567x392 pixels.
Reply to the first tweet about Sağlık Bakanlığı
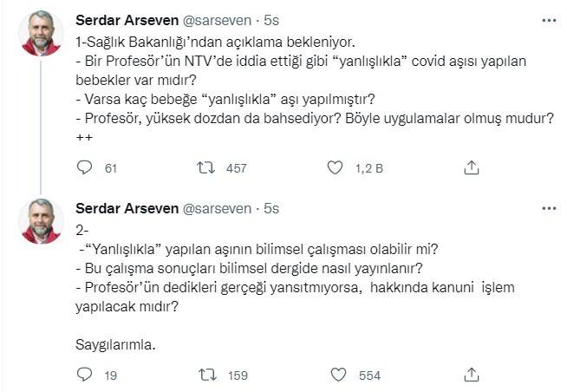coord(84,168)
